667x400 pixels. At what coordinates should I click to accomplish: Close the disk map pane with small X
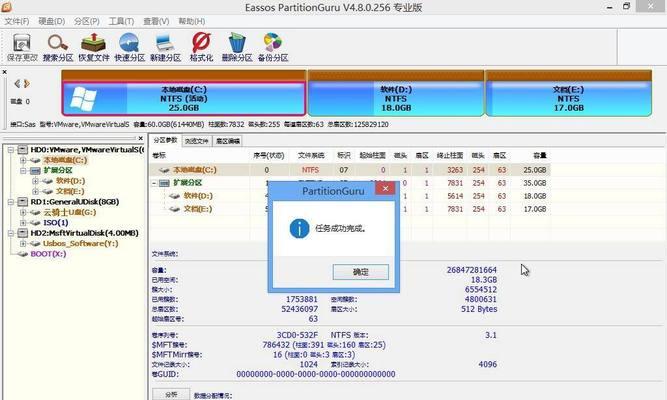(5, 72)
